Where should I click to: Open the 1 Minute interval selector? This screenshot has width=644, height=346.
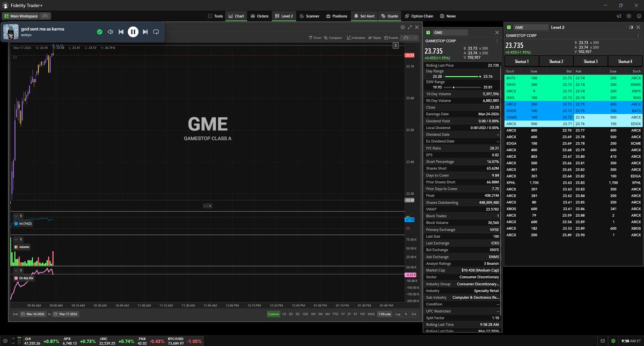(384, 314)
